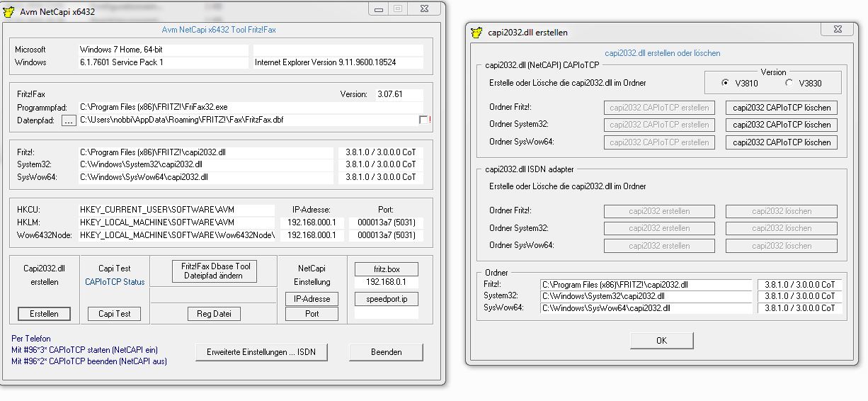Delete CAPIoTCP dll in Ordner Fritz!
Image resolution: width=868 pixels, height=401 pixels.
[782, 108]
